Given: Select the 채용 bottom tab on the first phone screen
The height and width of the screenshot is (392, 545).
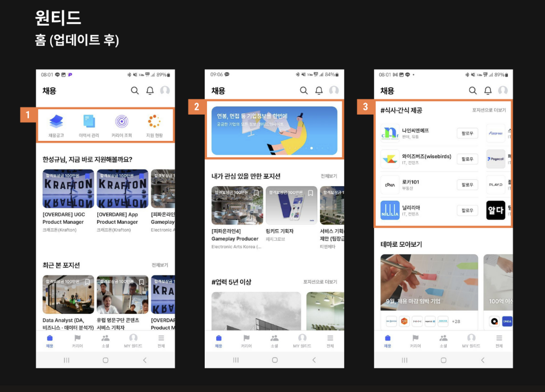Looking at the screenshot, I should tap(50, 341).
